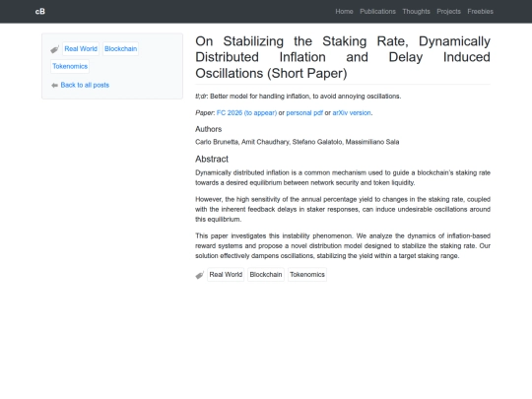Click the tag icon in sidebar
This screenshot has width=532, height=399.
tap(55, 49)
